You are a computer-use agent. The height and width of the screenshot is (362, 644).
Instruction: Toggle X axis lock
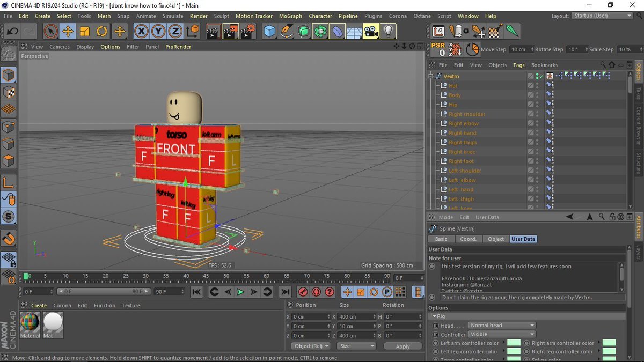141,31
